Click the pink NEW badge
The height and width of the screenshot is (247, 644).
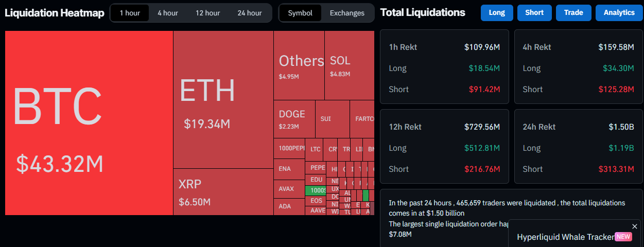tap(623, 237)
